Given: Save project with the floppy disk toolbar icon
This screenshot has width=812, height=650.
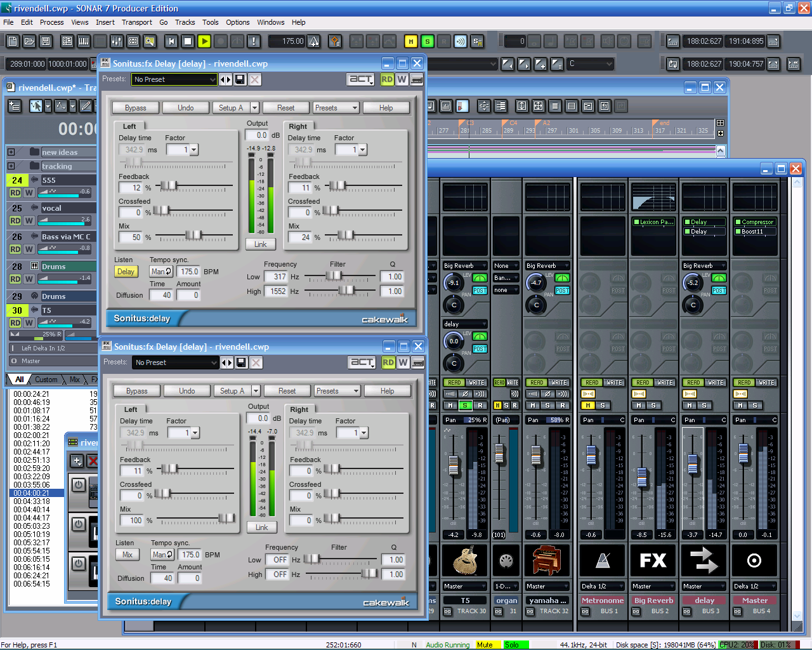Looking at the screenshot, I should pos(46,41).
